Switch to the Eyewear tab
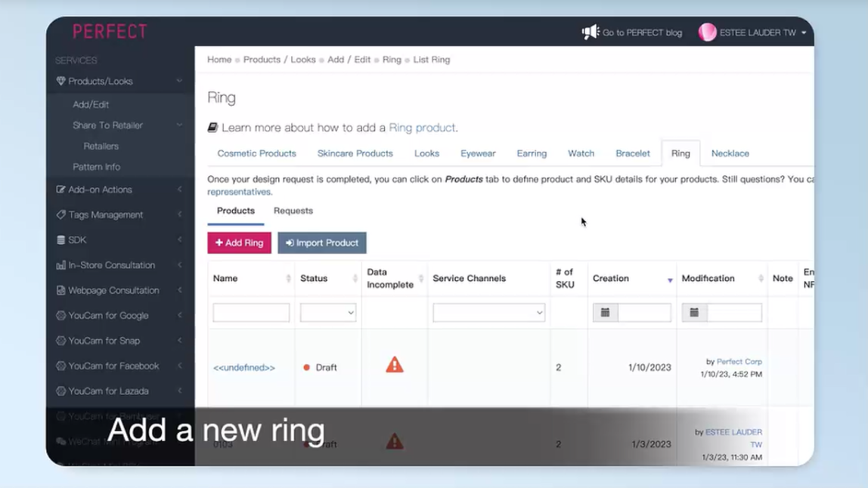 click(x=478, y=153)
